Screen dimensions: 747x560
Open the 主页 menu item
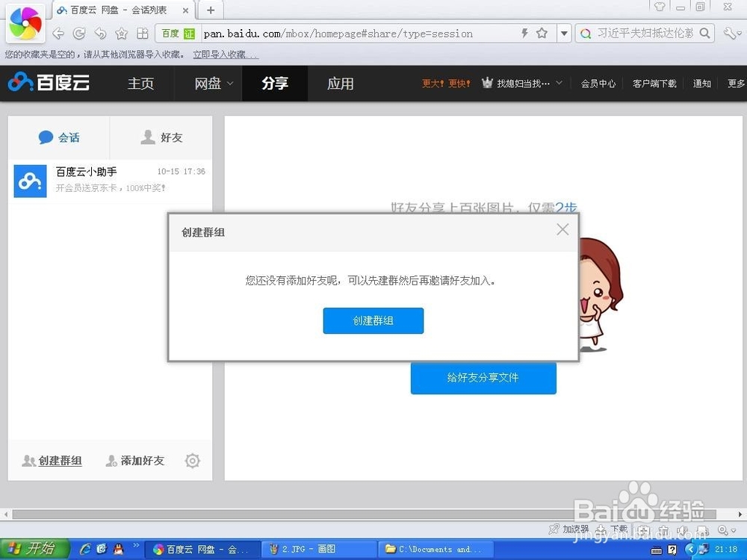pyautogui.click(x=141, y=83)
